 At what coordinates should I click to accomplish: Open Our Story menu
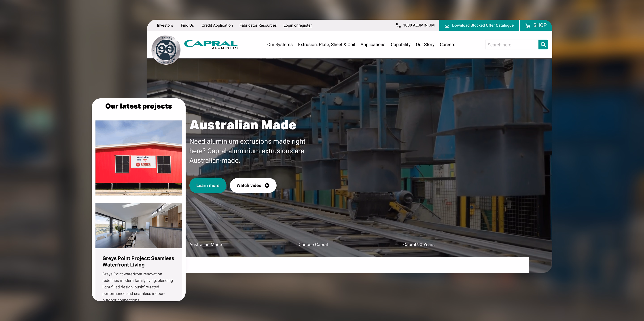[x=425, y=44]
